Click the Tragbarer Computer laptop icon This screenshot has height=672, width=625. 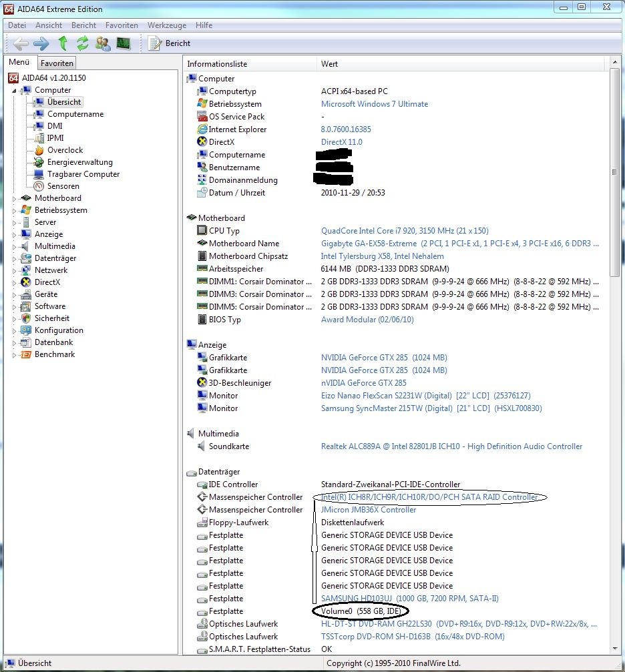39,174
